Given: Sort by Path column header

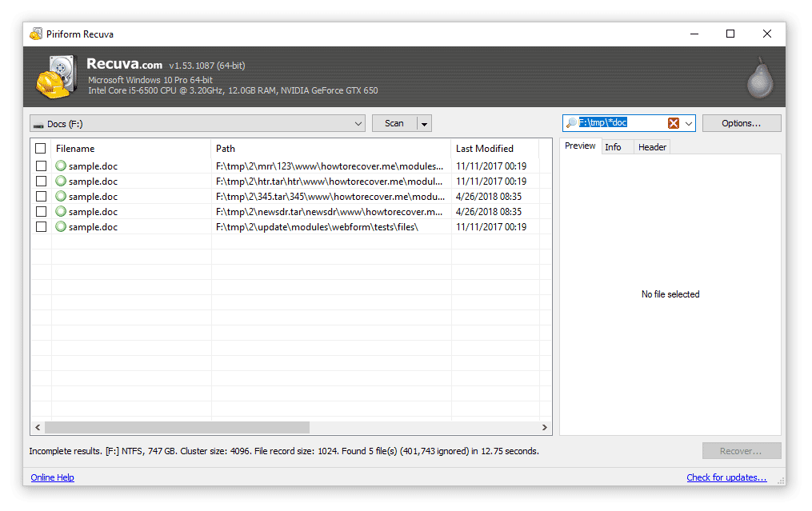Looking at the screenshot, I should click(331, 149).
